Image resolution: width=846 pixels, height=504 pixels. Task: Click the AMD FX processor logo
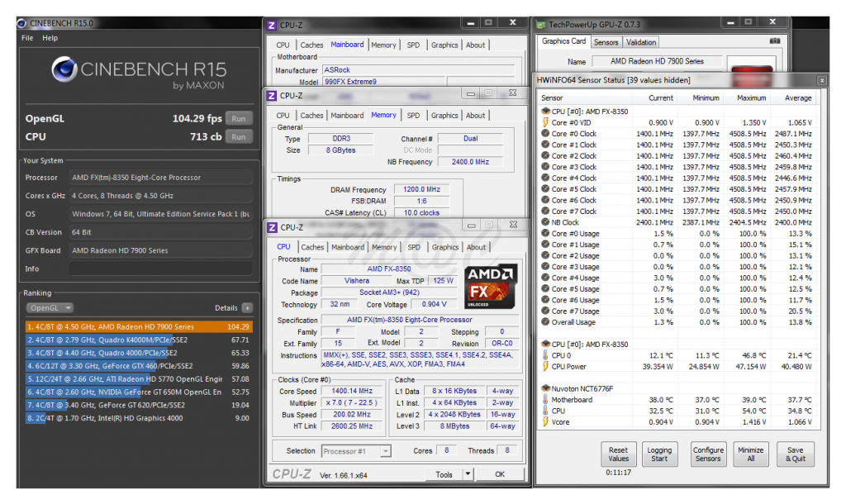pos(491,286)
